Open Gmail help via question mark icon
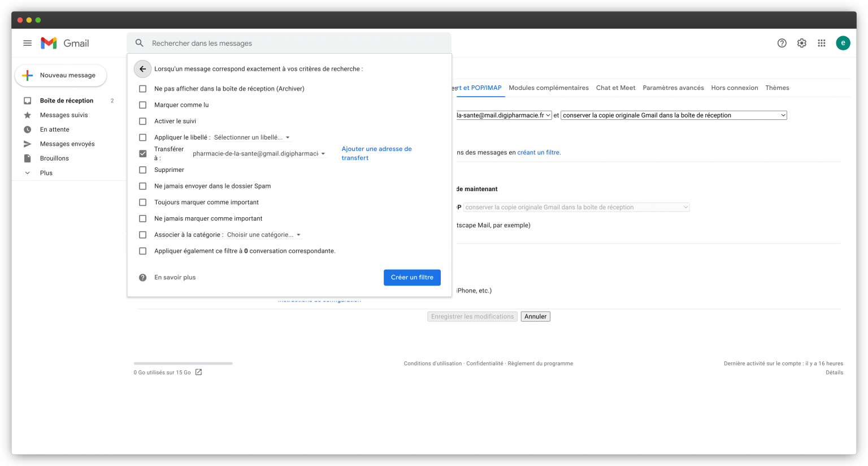 [x=782, y=43]
